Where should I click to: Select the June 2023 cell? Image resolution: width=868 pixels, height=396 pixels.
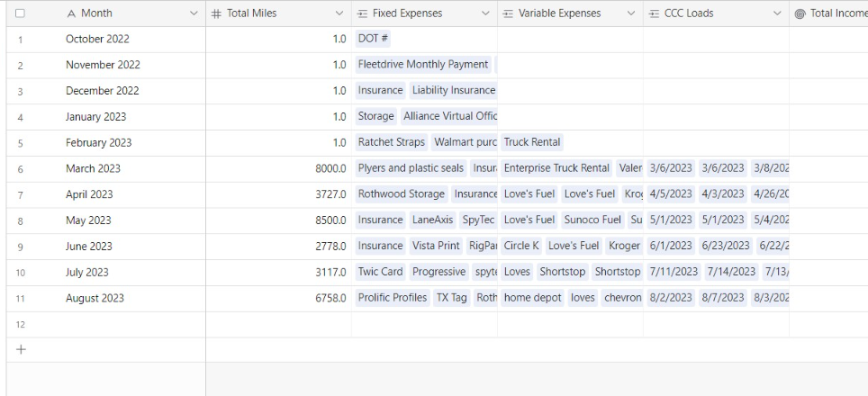click(x=88, y=246)
